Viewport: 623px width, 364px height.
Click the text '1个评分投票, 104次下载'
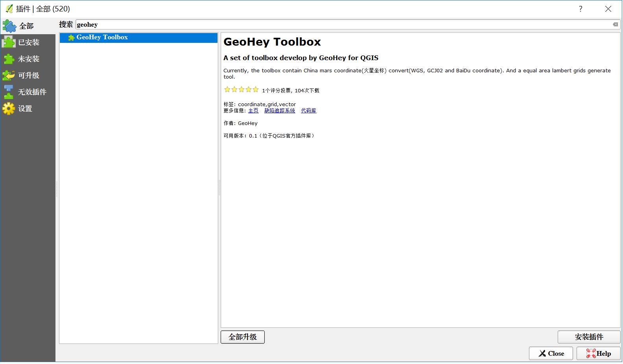291,90
